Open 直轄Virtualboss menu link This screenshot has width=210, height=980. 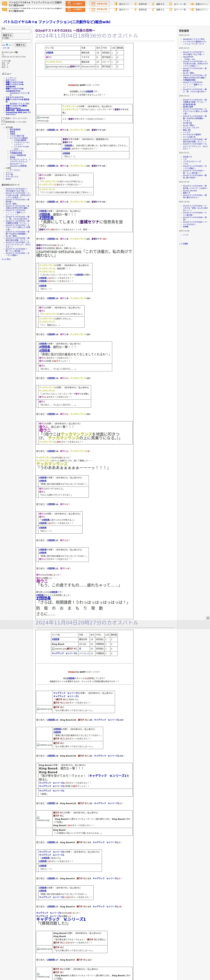click(x=13, y=108)
